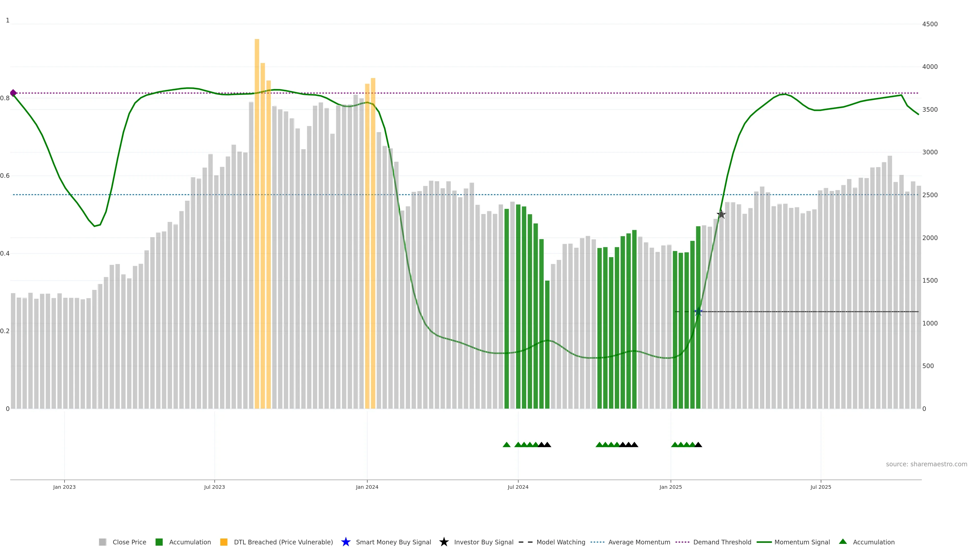
Task: Click the green Accumulation square legend icon
Action: [159, 542]
